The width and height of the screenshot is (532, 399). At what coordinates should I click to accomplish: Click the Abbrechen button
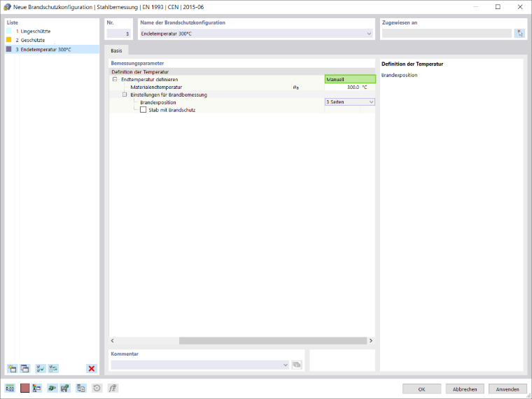click(x=465, y=389)
